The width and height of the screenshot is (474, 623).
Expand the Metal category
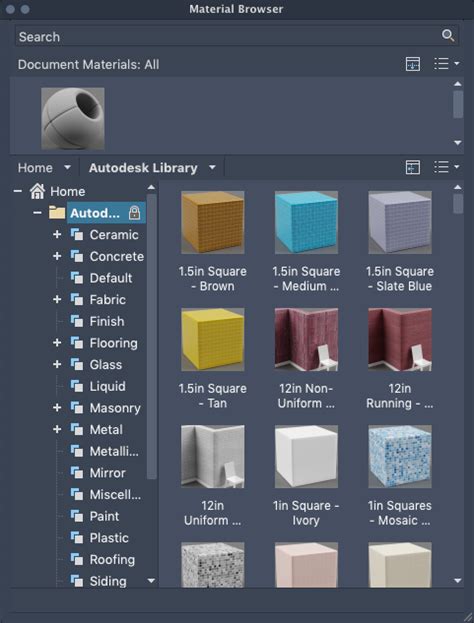click(x=57, y=430)
